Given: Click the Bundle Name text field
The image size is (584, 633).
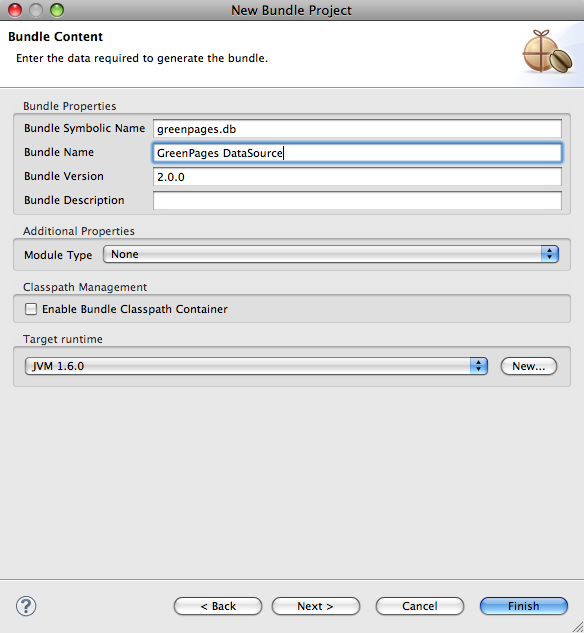Looking at the screenshot, I should pos(357,153).
